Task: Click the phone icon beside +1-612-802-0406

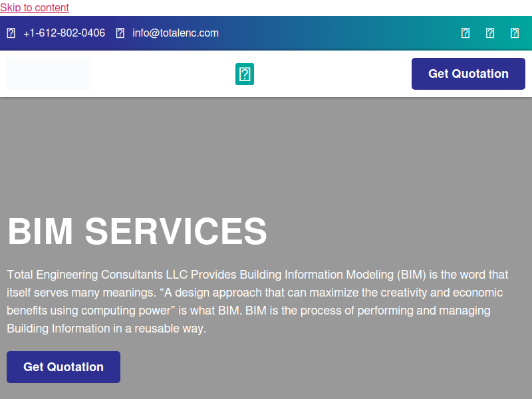Action: (x=11, y=33)
